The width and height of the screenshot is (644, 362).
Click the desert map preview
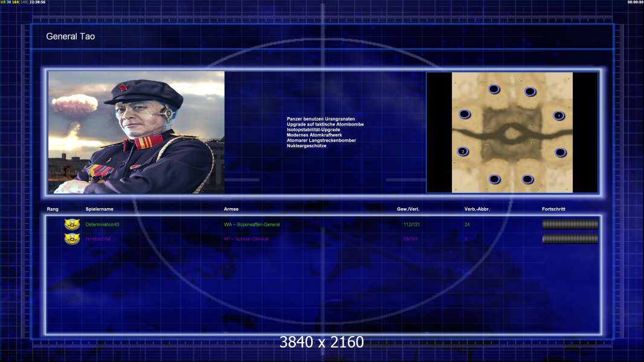coord(512,132)
